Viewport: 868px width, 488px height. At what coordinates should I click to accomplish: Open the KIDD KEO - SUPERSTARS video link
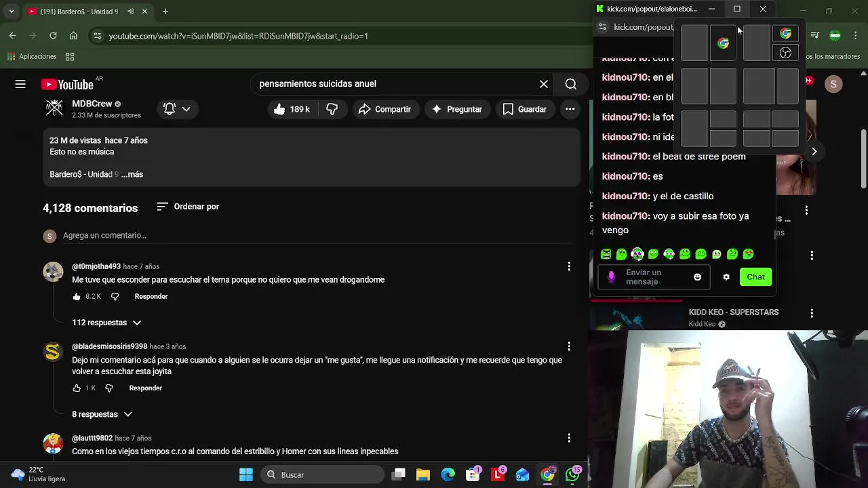(734, 312)
